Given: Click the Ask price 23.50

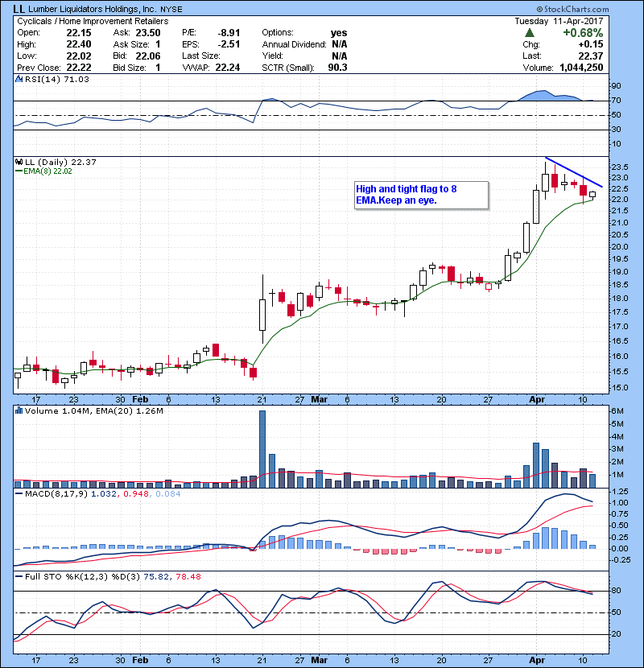Looking at the screenshot, I should click(148, 33).
